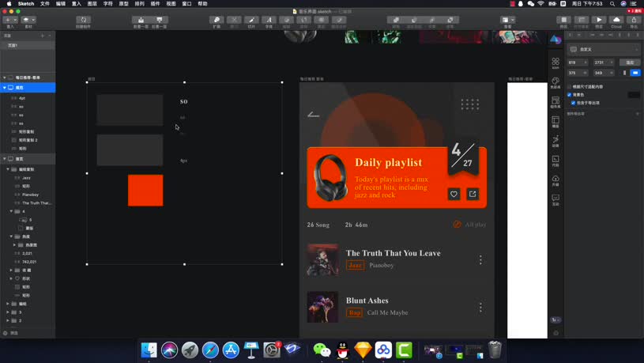Image resolution: width=644 pixels, height=363 pixels.
Task: Click the Create Symbol toolbar button
Action: [84, 20]
